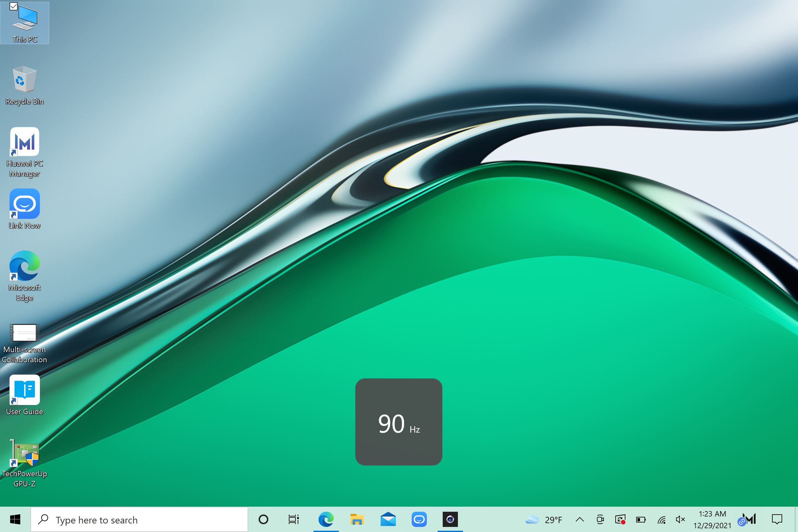Open File Explorer from the taskbar
Viewport: 798px width, 532px height.
click(357, 519)
